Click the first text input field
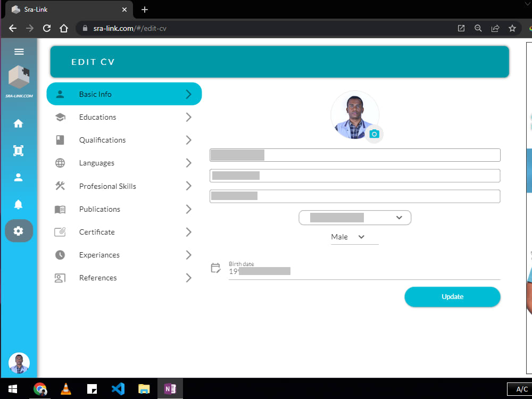 355,155
